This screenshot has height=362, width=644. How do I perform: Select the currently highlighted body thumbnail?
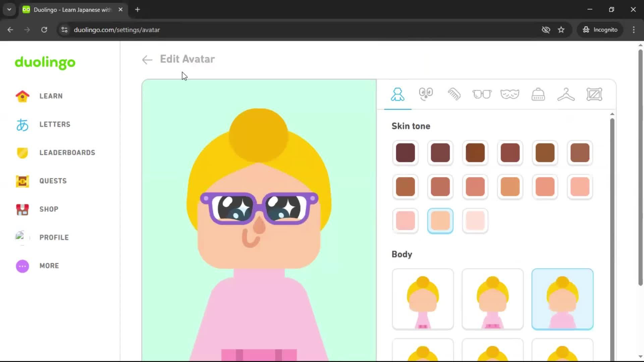(562, 299)
